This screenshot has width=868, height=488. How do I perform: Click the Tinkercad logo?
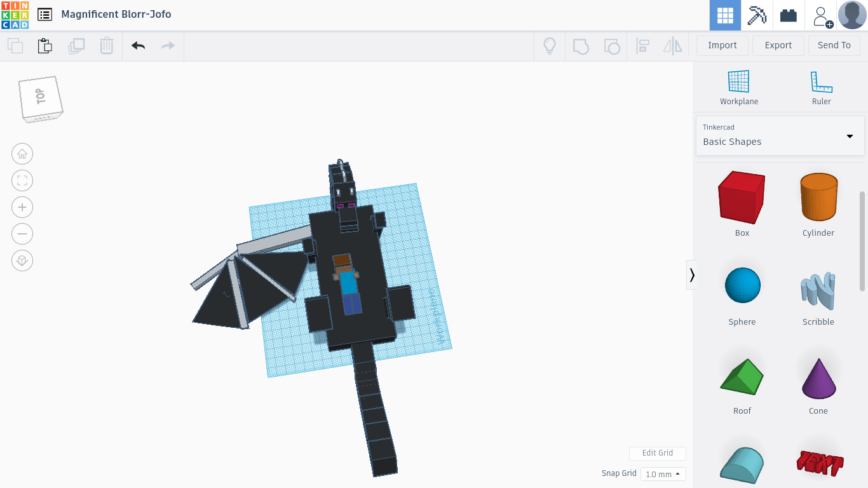(x=15, y=15)
